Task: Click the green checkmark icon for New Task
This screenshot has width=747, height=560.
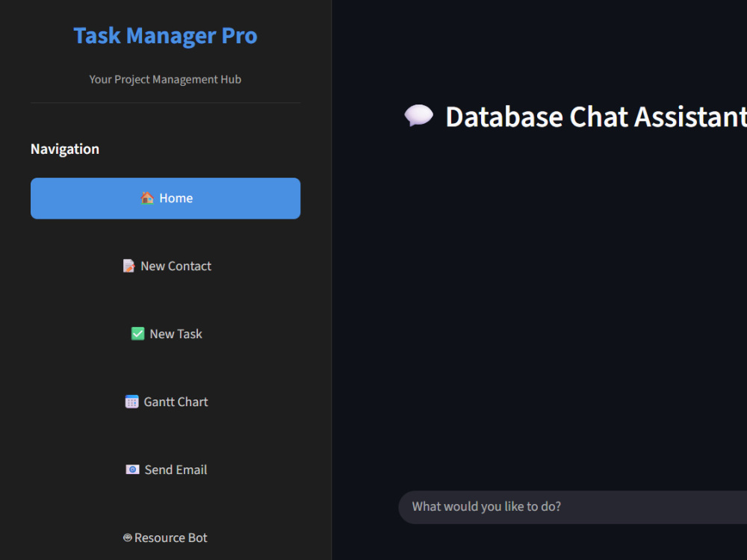Action: [x=137, y=333]
